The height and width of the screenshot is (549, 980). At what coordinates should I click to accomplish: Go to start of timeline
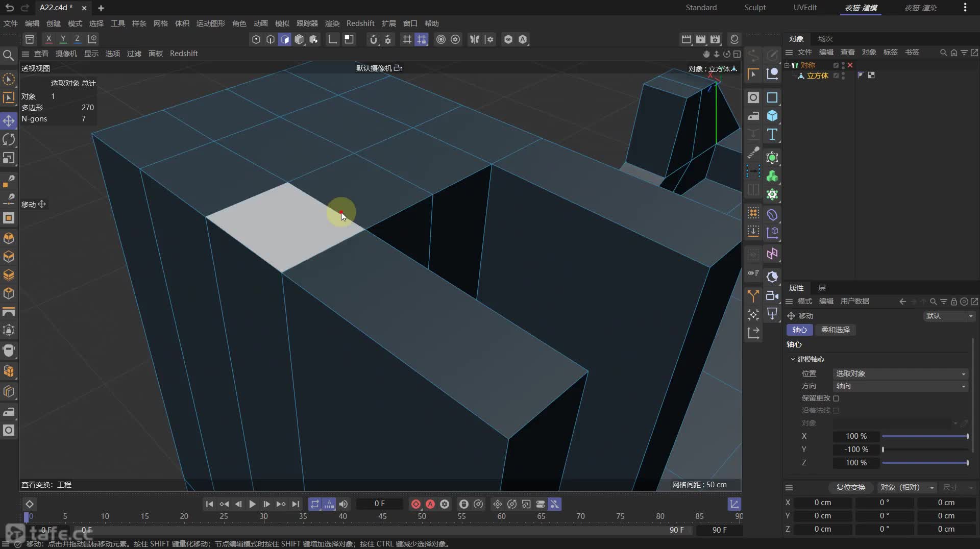209,504
